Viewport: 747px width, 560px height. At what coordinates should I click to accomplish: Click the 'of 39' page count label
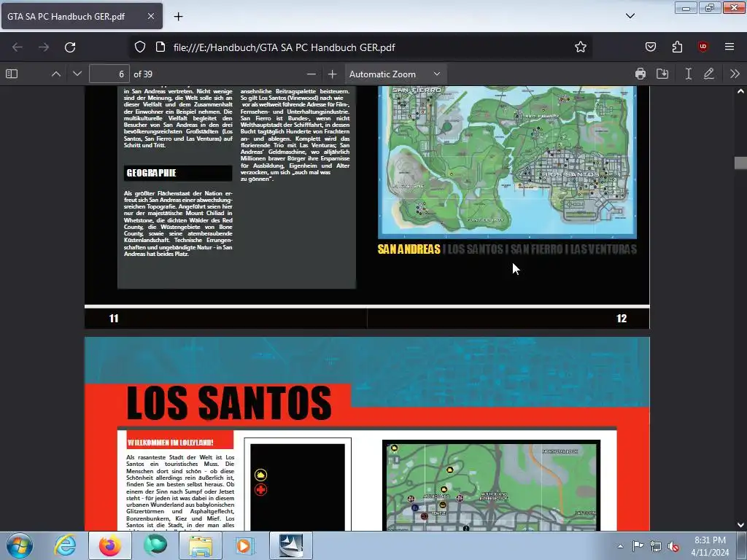pyautogui.click(x=143, y=74)
